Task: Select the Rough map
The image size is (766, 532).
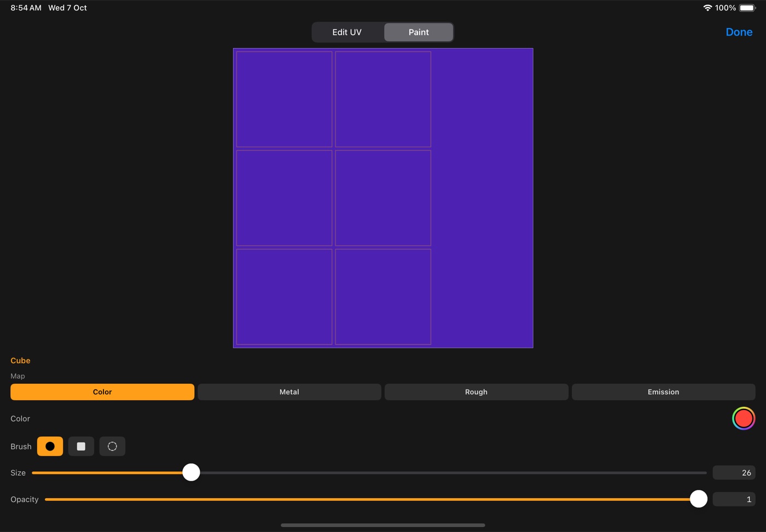Action: point(476,392)
